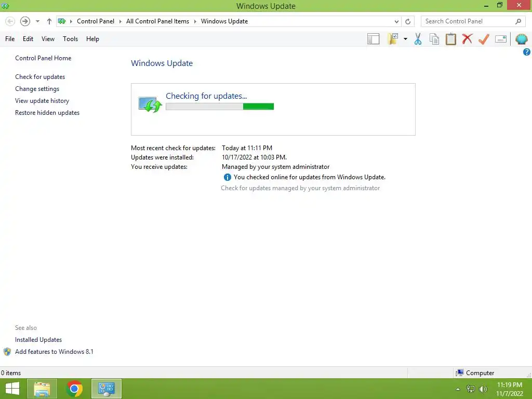Click the shield icon beside Add features

pos(7,352)
